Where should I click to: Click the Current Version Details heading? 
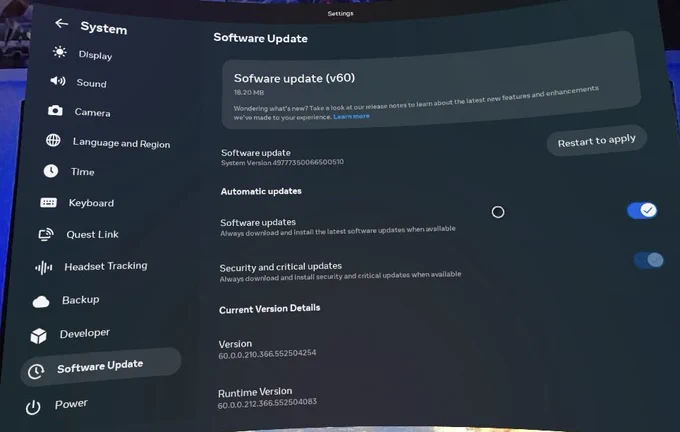click(x=269, y=309)
